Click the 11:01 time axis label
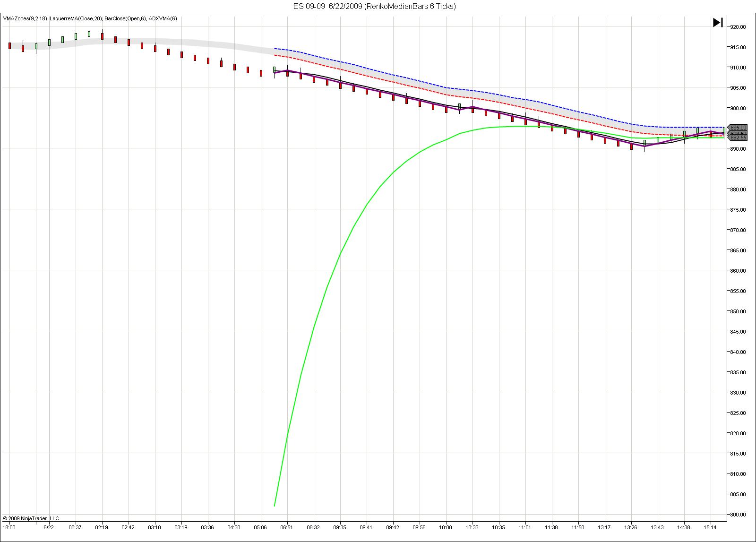The width and height of the screenshot is (756, 542). pyautogui.click(x=525, y=527)
